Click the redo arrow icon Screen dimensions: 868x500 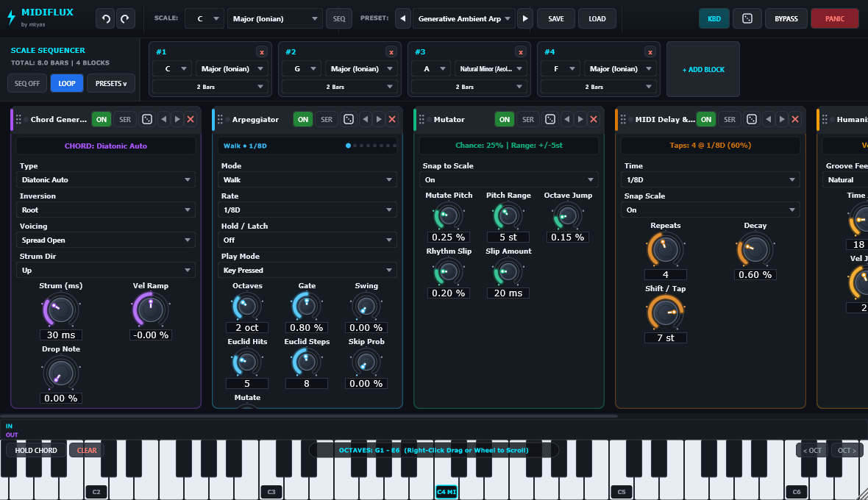125,19
